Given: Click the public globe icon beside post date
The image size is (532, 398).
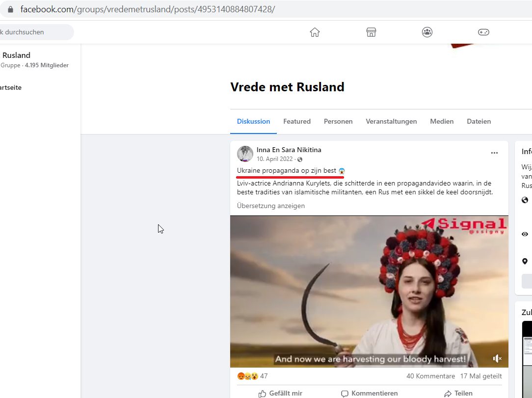Looking at the screenshot, I should pyautogui.click(x=299, y=159).
